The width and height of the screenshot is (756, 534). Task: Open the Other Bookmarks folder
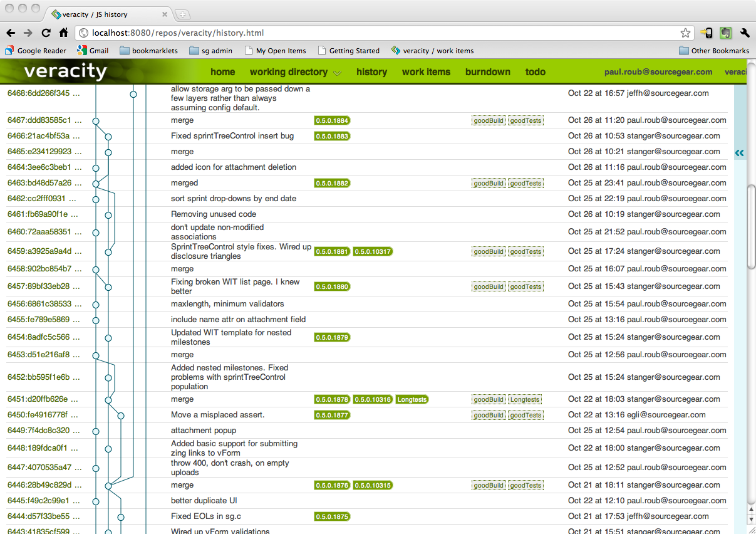click(x=714, y=51)
